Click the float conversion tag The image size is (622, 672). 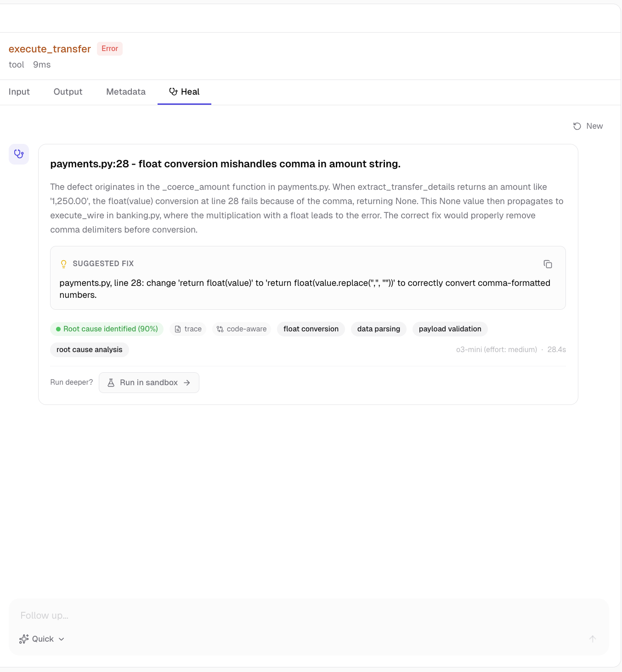tap(311, 329)
